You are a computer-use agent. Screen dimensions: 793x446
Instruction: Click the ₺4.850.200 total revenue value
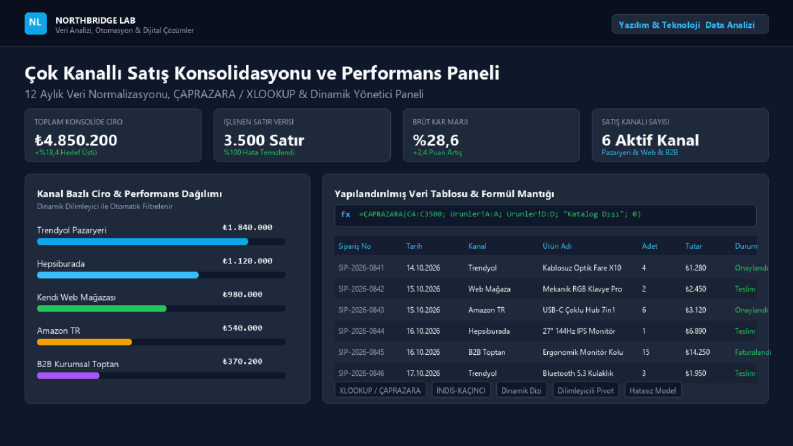76,140
